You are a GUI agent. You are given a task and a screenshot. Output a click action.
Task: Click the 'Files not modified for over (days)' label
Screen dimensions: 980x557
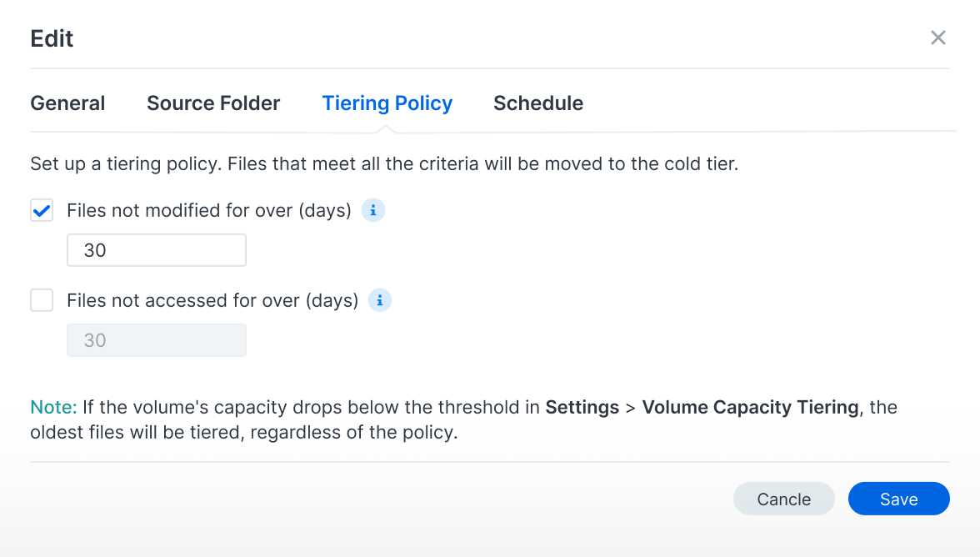(x=209, y=211)
